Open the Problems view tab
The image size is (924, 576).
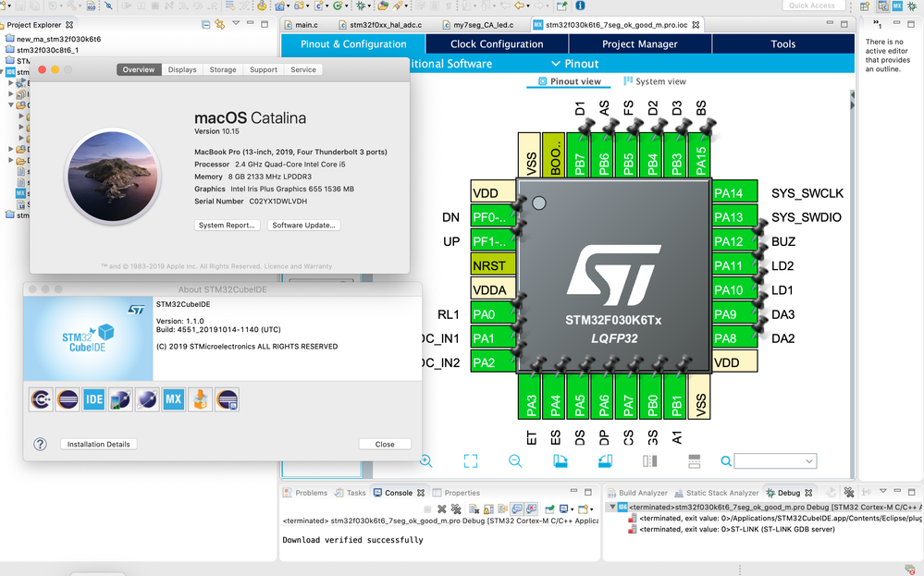(x=305, y=493)
